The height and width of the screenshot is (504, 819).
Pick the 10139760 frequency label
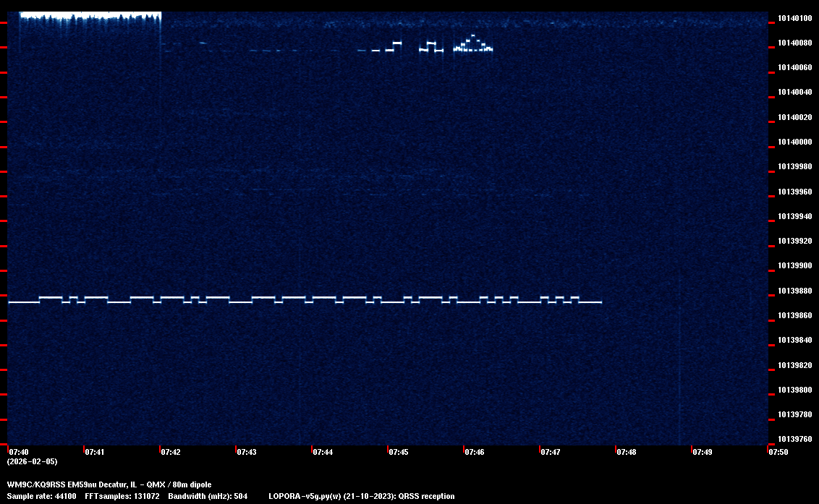pos(794,439)
